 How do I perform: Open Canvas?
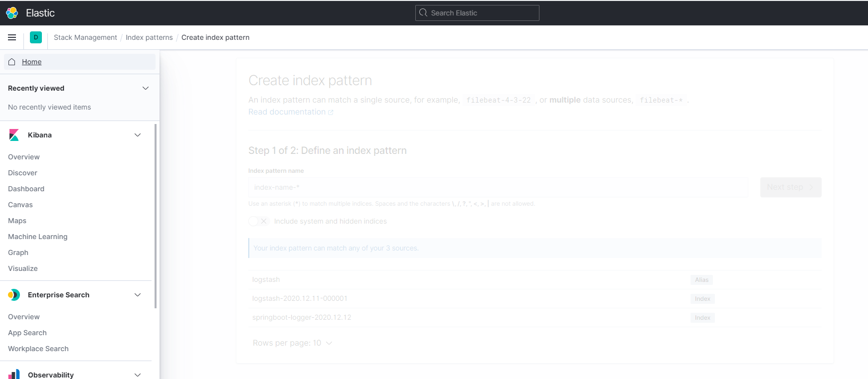(20, 205)
